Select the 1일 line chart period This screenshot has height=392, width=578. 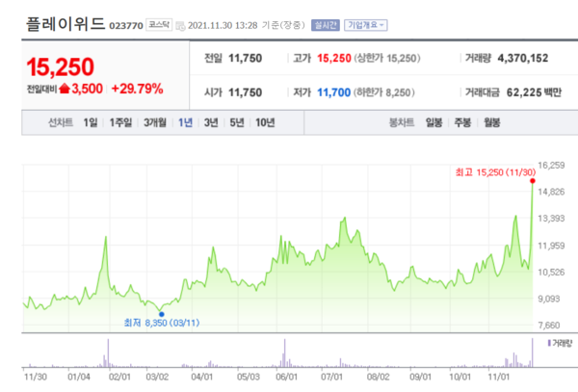tap(91, 122)
